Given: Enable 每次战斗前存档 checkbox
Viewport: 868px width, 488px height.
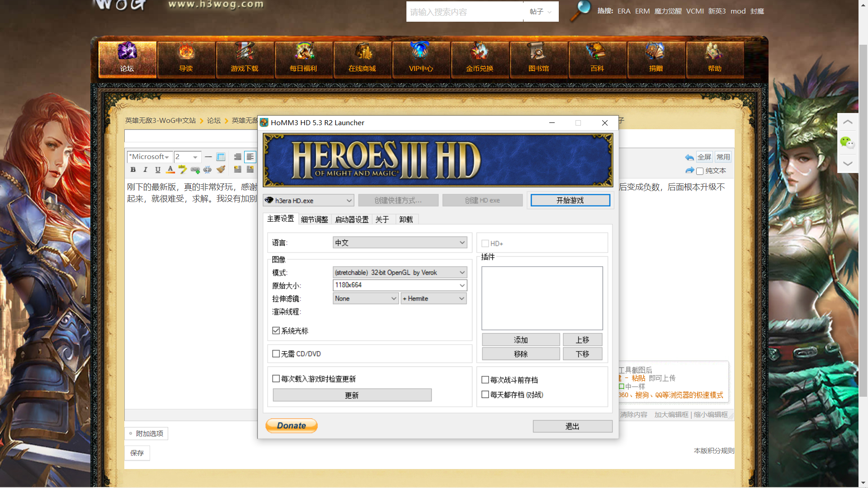Looking at the screenshot, I should [x=486, y=380].
